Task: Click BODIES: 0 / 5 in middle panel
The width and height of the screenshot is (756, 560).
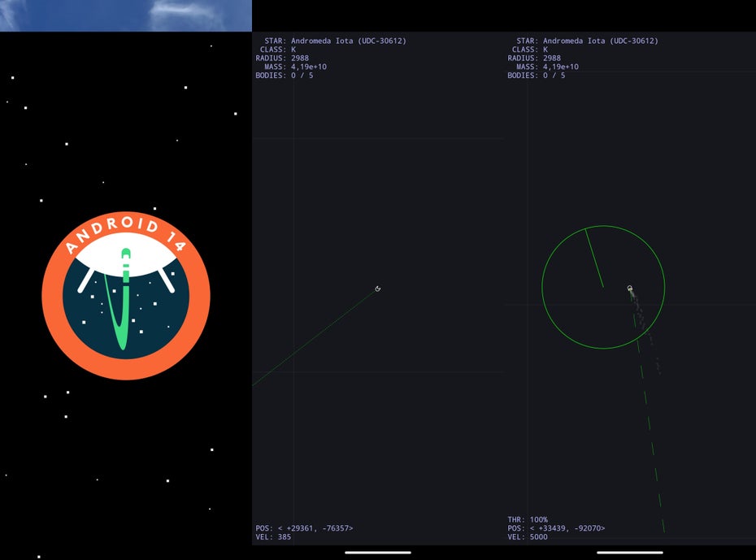Action: click(x=285, y=76)
